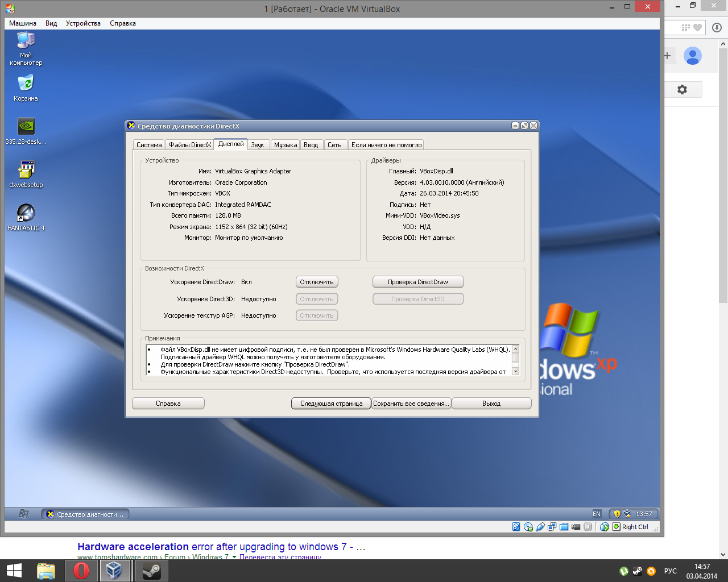Click the Выход button
Image resolution: width=728 pixels, height=582 pixels.
coord(491,404)
